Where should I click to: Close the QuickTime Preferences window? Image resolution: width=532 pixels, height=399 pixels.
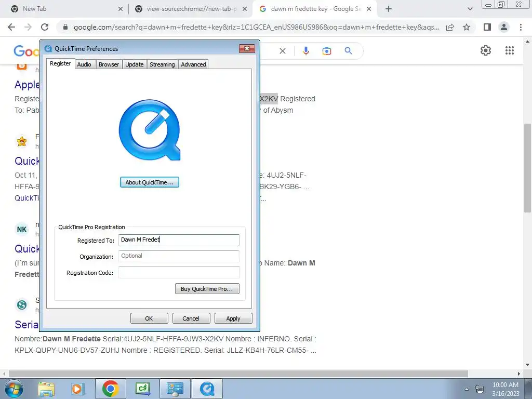click(247, 48)
